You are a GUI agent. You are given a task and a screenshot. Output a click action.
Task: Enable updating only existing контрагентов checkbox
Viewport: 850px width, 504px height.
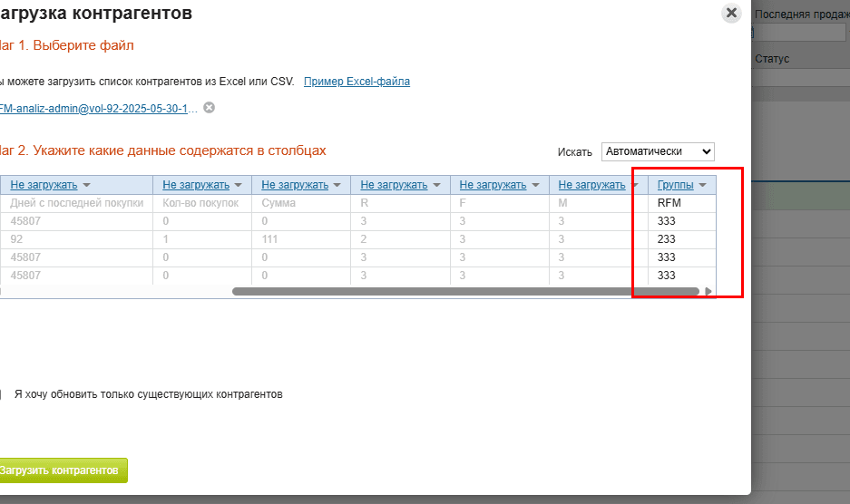[x=1, y=395]
